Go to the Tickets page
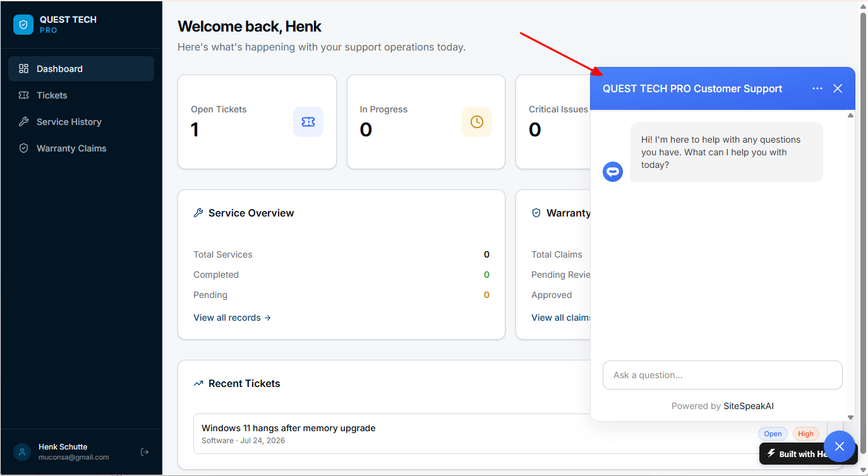Viewport: 868px width, 476px height. (81, 95)
